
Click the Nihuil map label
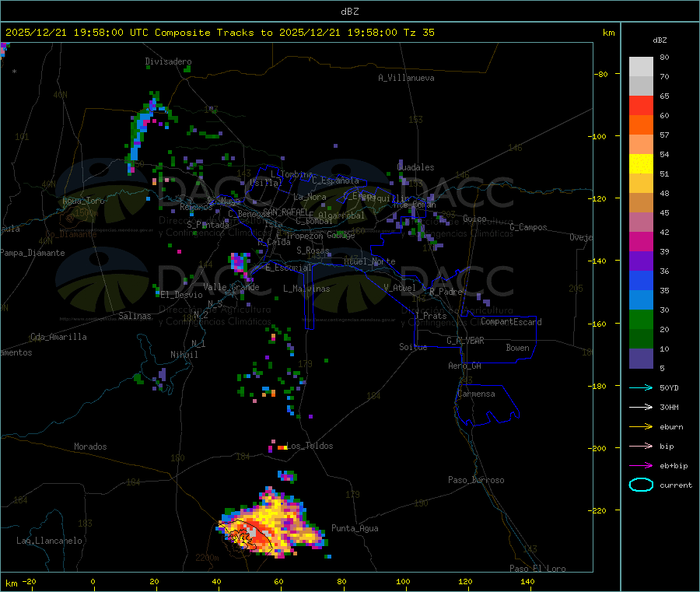(x=184, y=355)
